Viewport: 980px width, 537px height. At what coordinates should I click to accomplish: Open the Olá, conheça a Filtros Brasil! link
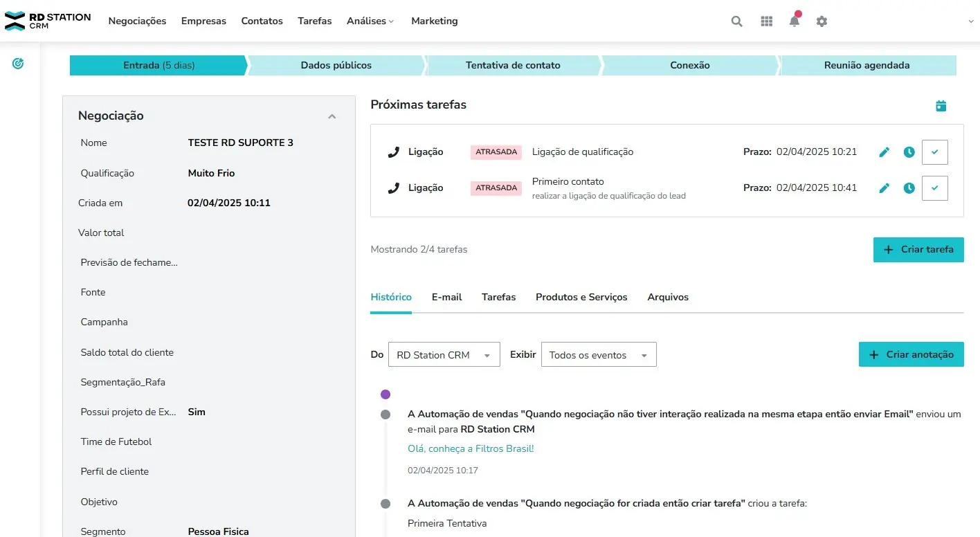coord(471,448)
